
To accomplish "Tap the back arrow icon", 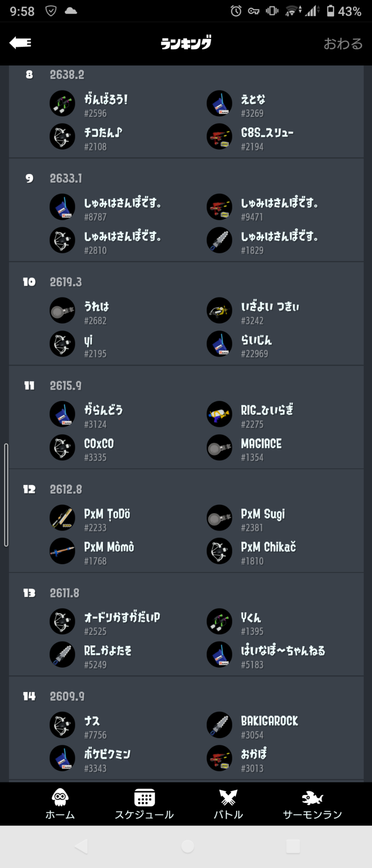I will point(21,43).
